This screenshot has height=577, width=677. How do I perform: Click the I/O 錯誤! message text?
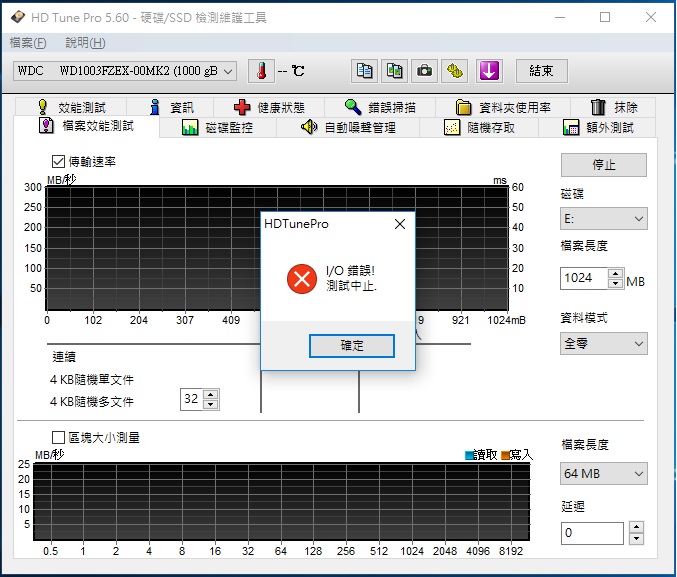350,271
